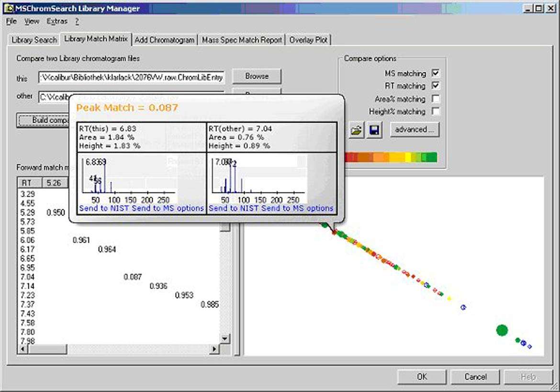
Task: Open the Extras menu
Action: [57, 22]
